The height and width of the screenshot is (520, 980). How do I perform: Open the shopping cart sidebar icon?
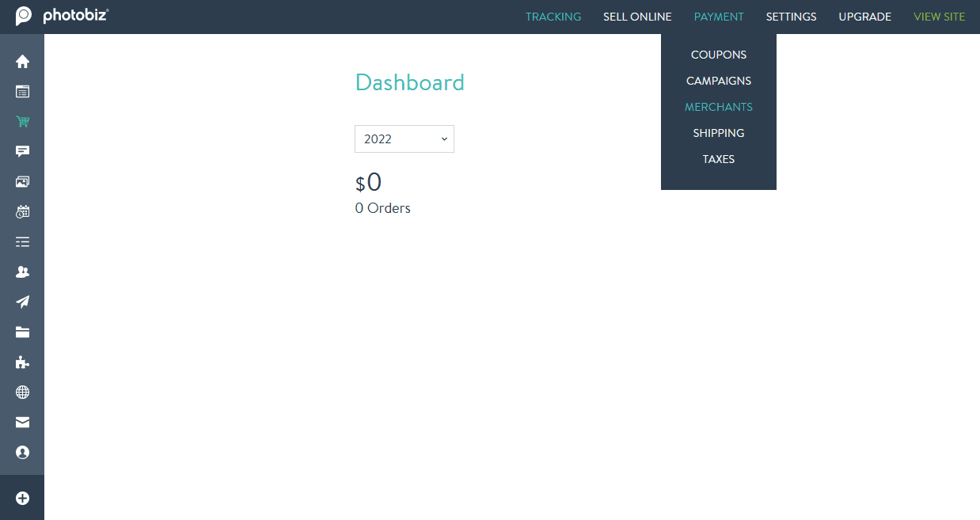coord(22,122)
